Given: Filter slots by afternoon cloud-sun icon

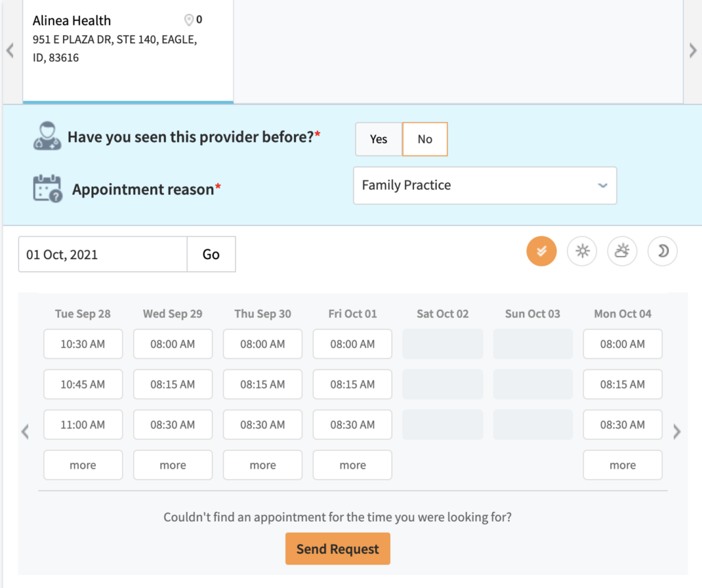Looking at the screenshot, I should pyautogui.click(x=622, y=252).
